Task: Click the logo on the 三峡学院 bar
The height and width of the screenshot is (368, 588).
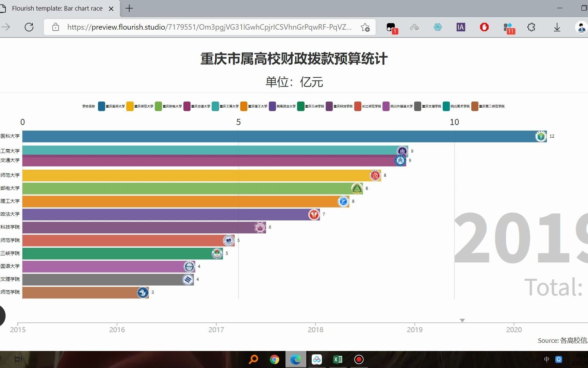Action: pos(217,254)
